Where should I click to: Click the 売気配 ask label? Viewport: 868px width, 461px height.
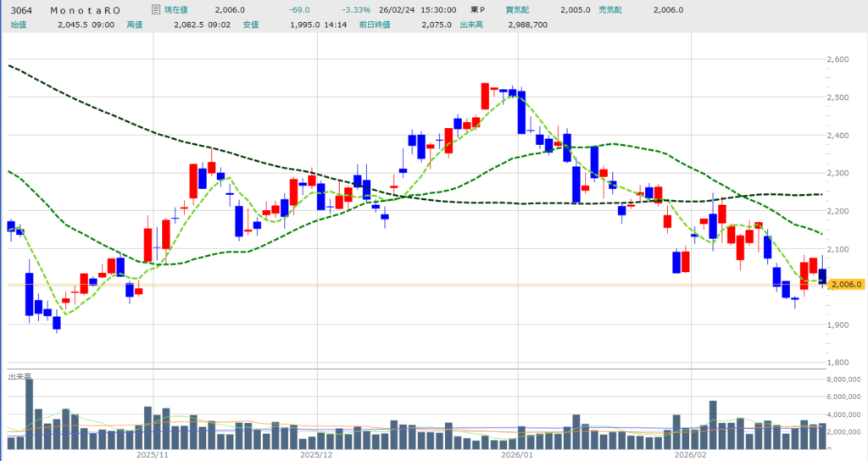click(x=634, y=9)
